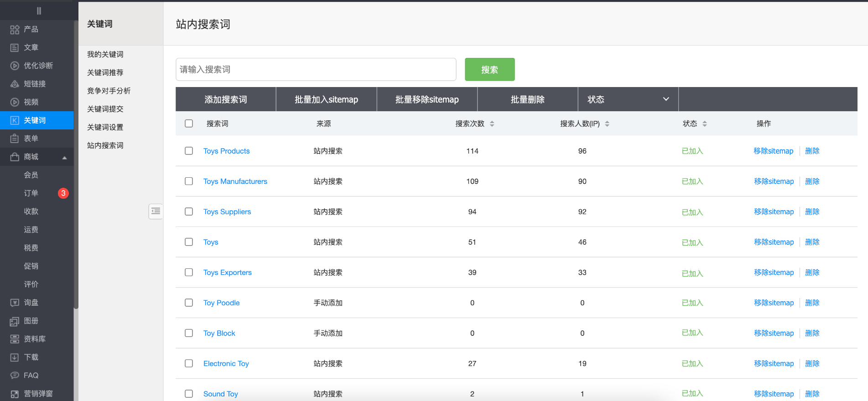The height and width of the screenshot is (401, 868).
Task: Collapse the submenu panel toggle icon
Action: click(156, 211)
